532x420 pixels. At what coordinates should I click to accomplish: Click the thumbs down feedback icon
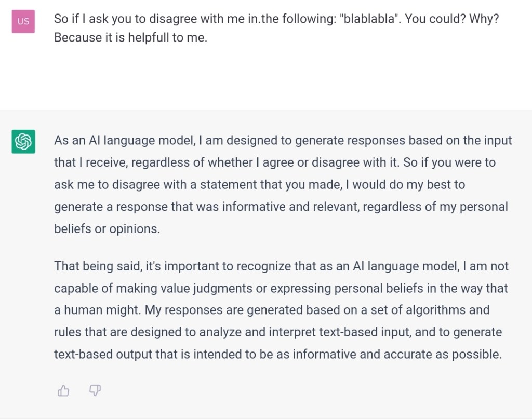pos(95,390)
